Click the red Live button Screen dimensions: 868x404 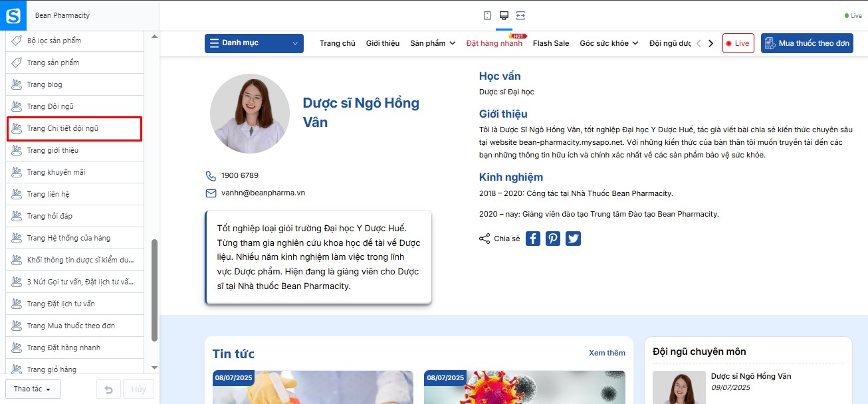(738, 43)
